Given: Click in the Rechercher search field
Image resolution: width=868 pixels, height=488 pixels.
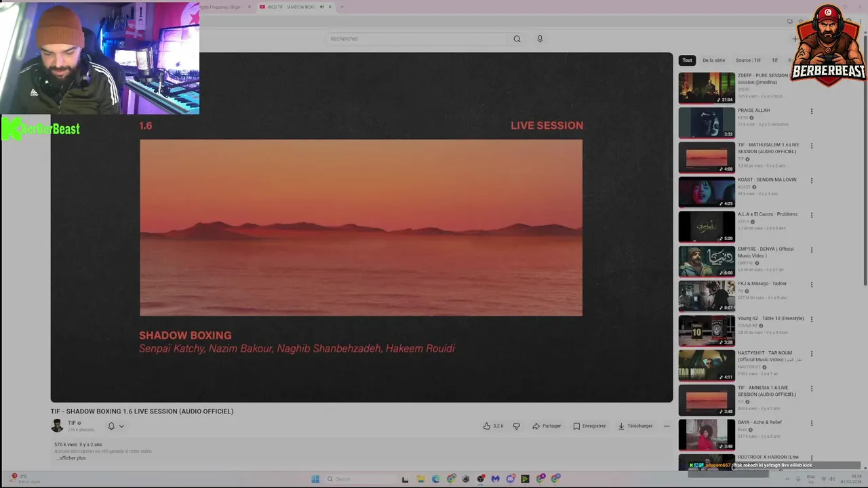Looking at the screenshot, I should point(415,39).
